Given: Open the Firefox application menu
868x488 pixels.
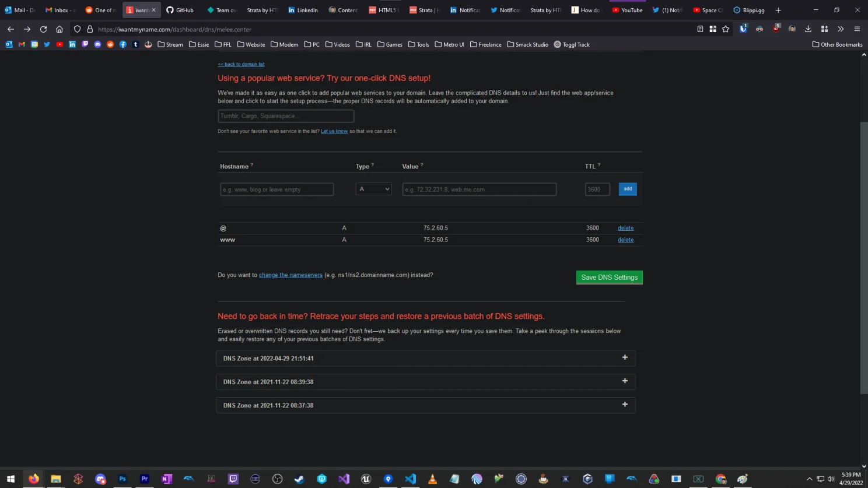Looking at the screenshot, I should (x=856, y=29).
